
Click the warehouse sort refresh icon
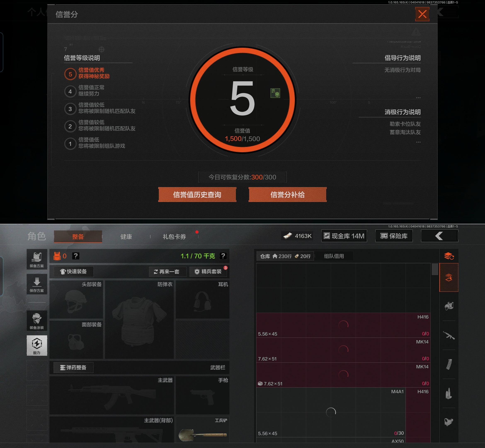pyautogui.click(x=449, y=256)
